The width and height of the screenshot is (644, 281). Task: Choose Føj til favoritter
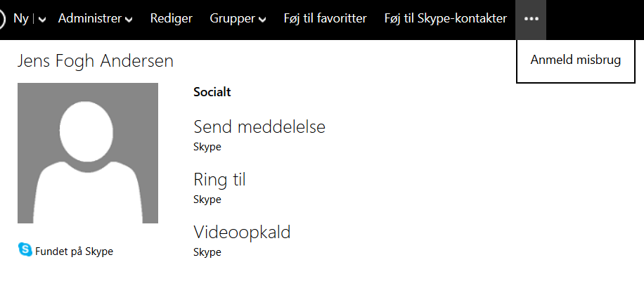coord(325,19)
